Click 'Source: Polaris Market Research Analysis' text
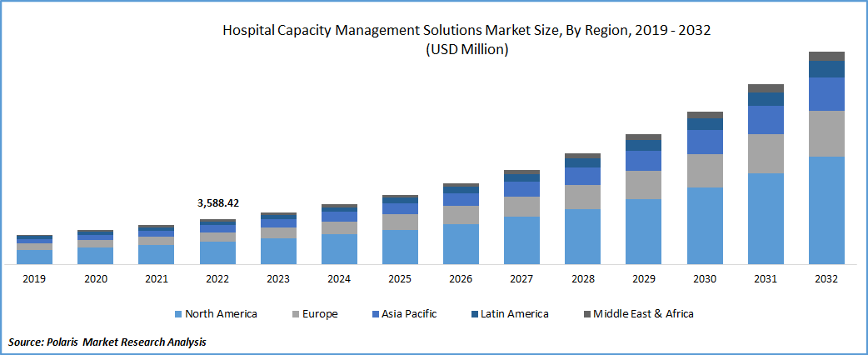 click(x=107, y=342)
